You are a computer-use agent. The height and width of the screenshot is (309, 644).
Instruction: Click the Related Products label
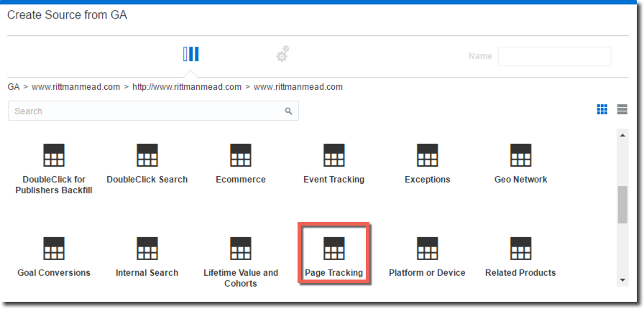[520, 273]
